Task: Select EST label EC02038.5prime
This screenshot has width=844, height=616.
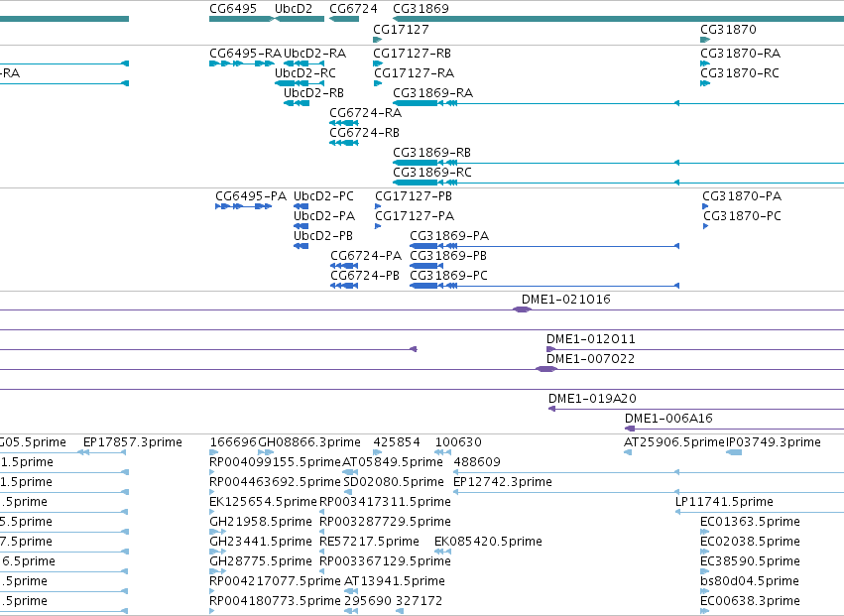Action: [x=750, y=543]
